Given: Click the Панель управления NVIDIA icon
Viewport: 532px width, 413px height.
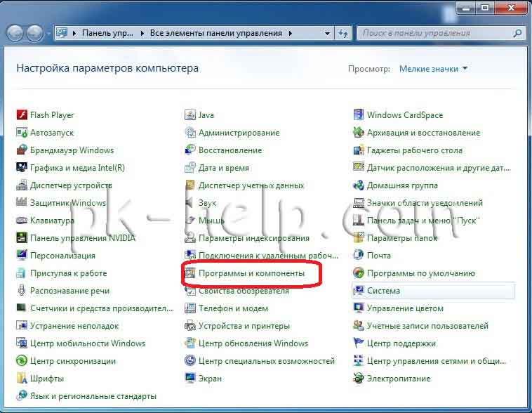Looking at the screenshot, I should (22, 237).
